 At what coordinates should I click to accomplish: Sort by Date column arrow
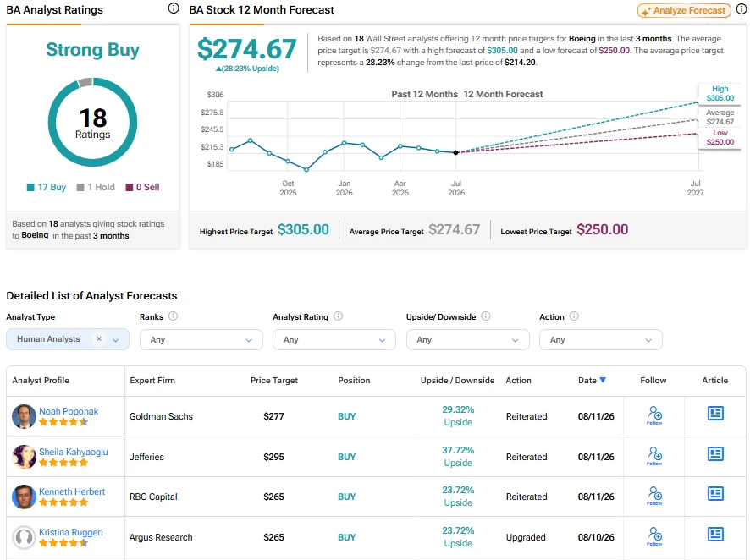tap(603, 380)
